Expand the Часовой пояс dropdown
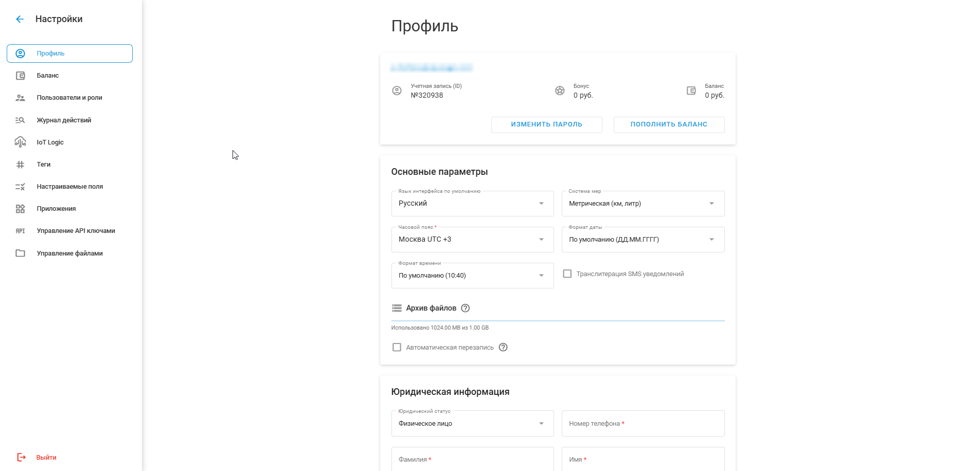This screenshot has height=471, width=980. point(472,240)
